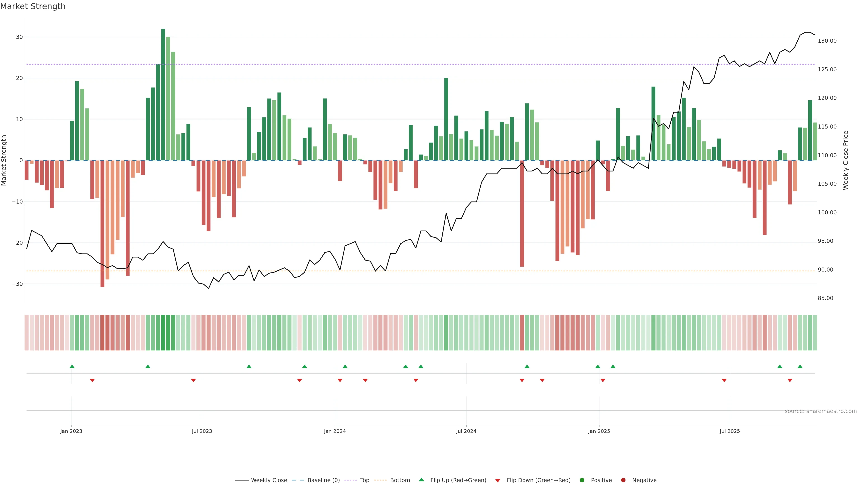The image size is (868, 488).
Task: Toggle the Weekly Close legend entry
Action: (269, 480)
